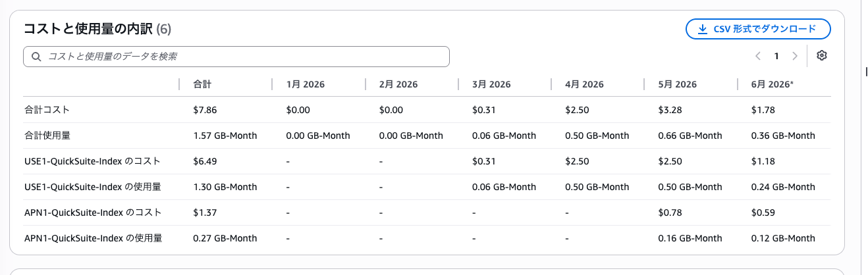Click magnifier icon in search box
868x275 pixels.
tap(36, 57)
